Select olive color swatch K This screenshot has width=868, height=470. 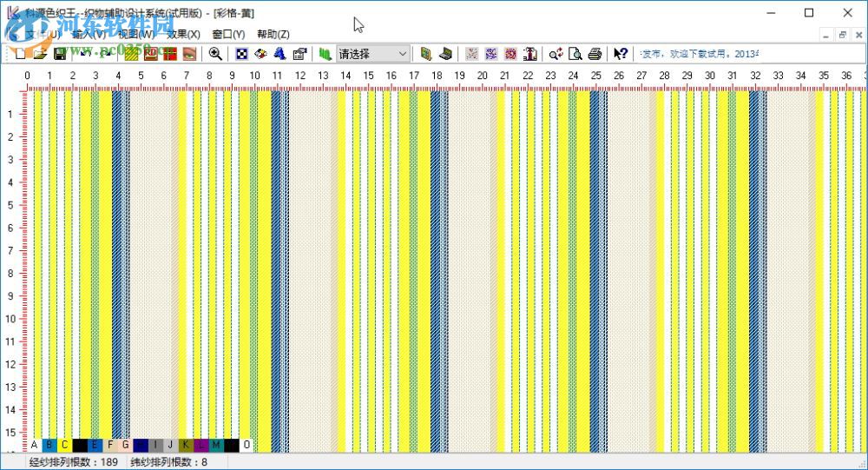pos(186,445)
